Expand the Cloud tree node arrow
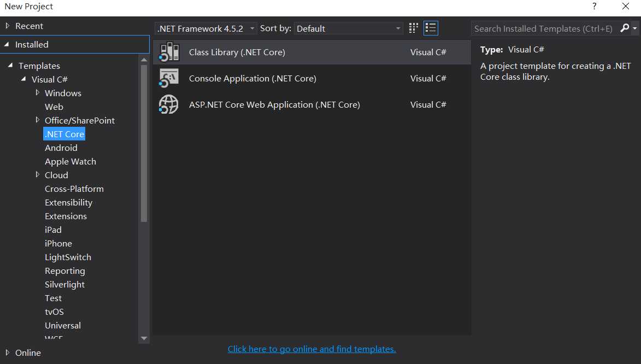Image resolution: width=641 pixels, height=364 pixels. (x=37, y=175)
